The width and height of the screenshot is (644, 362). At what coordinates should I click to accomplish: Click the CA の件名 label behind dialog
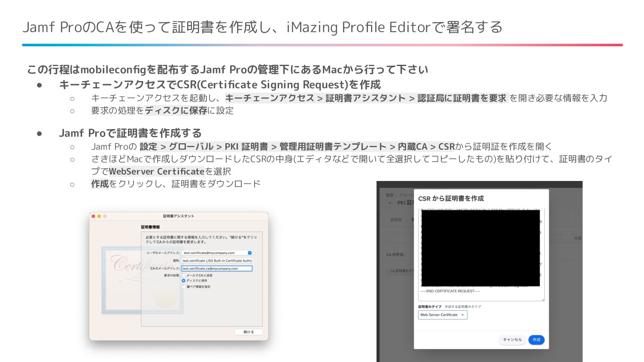(x=395, y=255)
